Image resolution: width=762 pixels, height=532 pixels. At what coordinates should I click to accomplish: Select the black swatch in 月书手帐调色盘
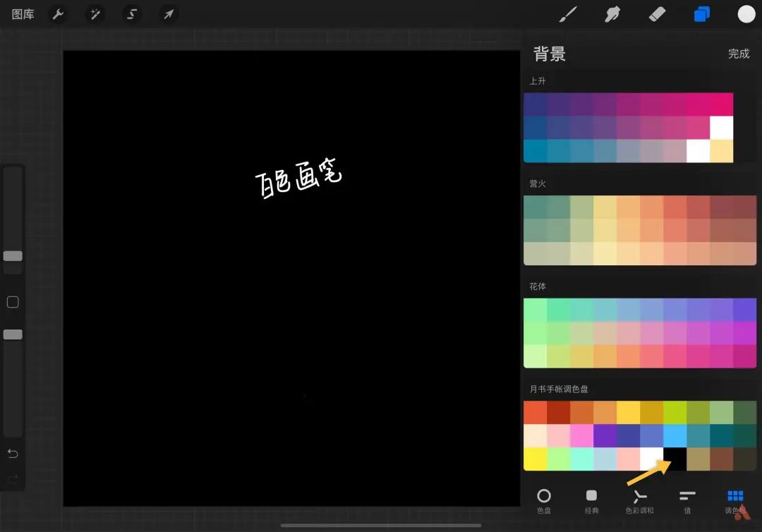pyautogui.click(x=675, y=459)
